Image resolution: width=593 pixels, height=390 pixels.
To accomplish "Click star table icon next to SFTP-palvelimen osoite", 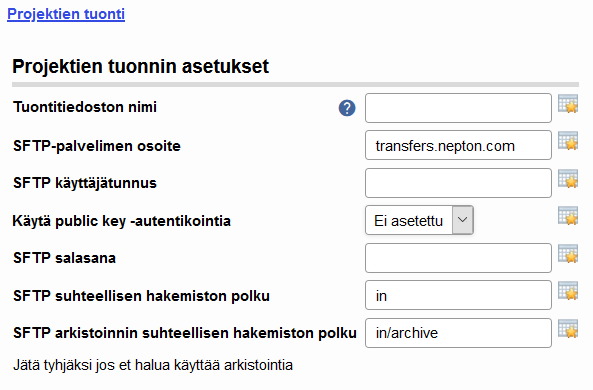I will [x=568, y=141].
